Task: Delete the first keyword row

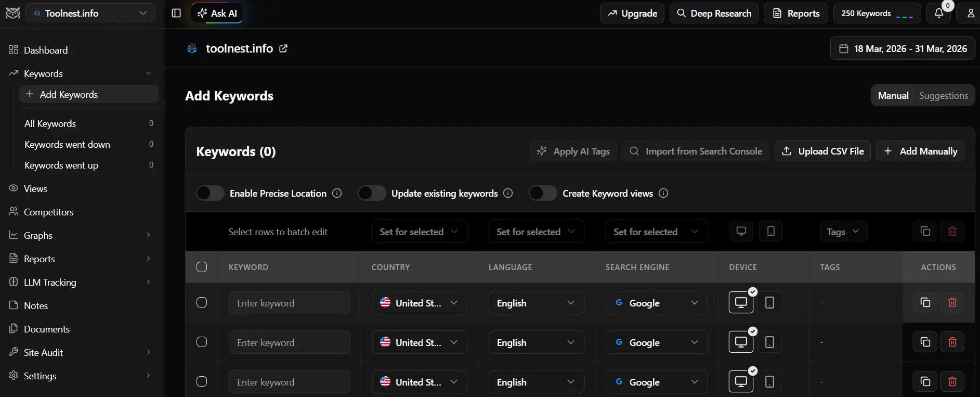Action: [x=952, y=302]
